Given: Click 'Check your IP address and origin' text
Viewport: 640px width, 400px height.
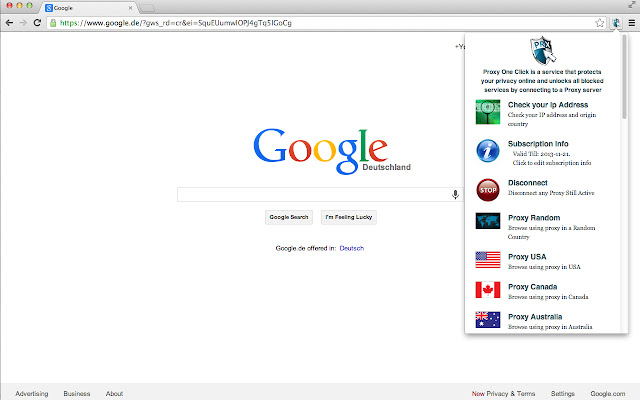Looking at the screenshot, I should pyautogui.click(x=552, y=115).
